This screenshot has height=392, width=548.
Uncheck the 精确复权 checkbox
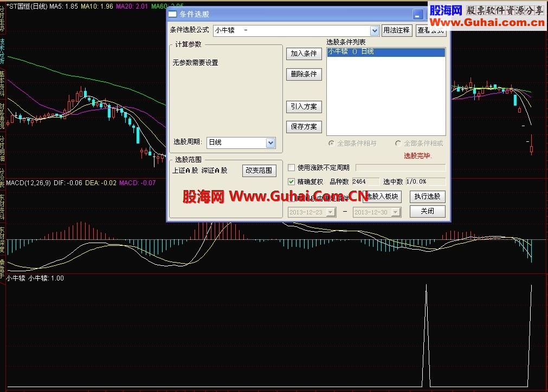(x=291, y=181)
